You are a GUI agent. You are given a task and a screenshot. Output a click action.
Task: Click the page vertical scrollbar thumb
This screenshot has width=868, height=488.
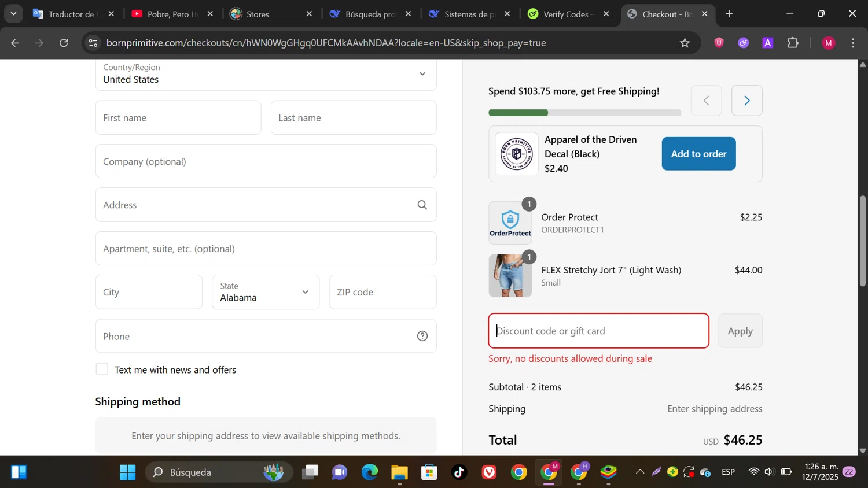click(x=862, y=241)
